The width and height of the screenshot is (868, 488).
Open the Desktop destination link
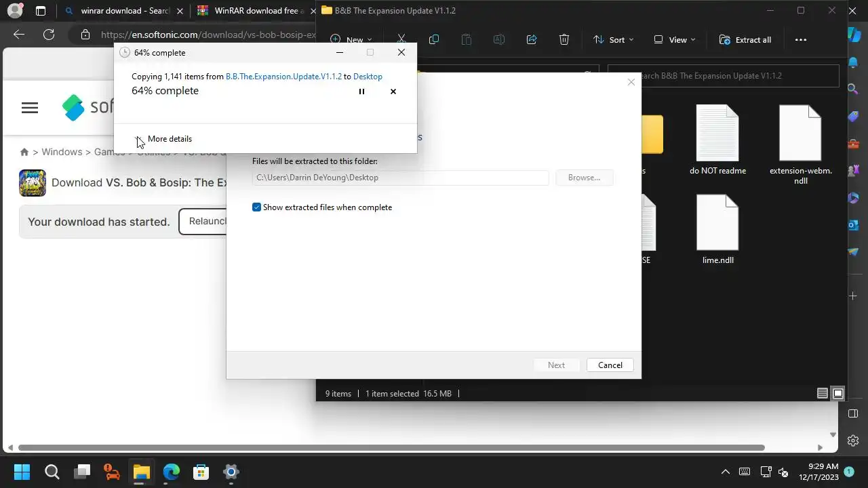[368, 77]
